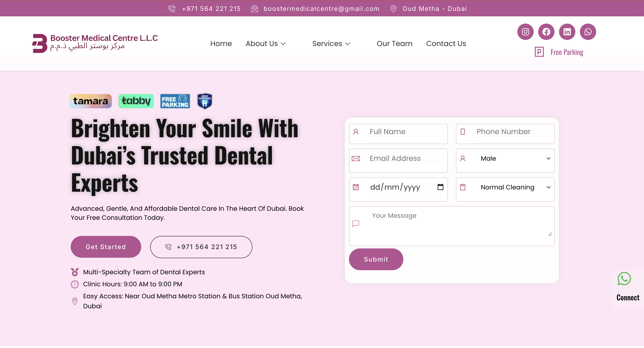Go to the Our Team page
This screenshot has height=348, width=644.
[394, 44]
